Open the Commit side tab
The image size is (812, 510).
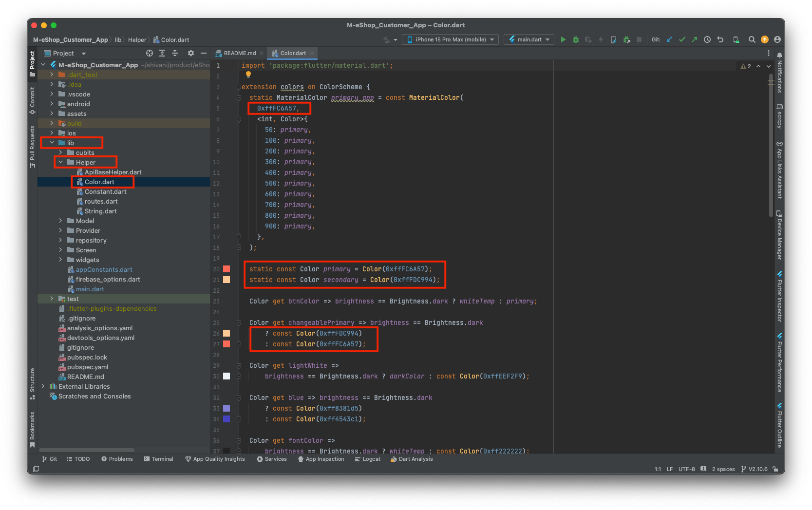pos(33,101)
